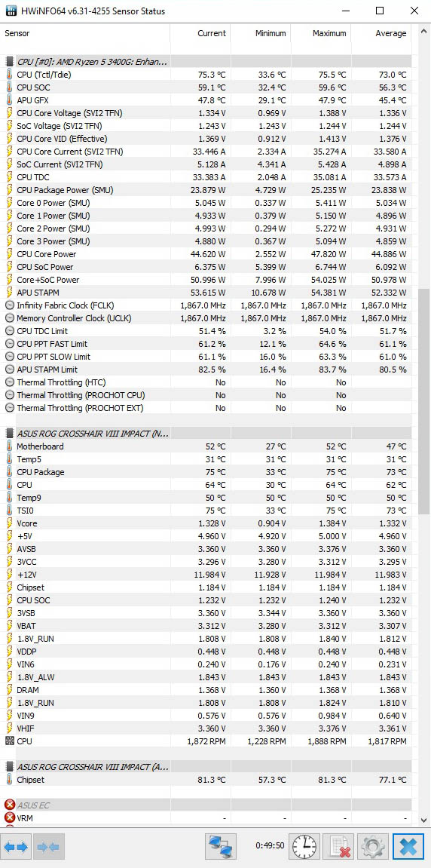Select the APU STAPM Limit row
The width and height of the screenshot is (431, 868).
[206, 370]
